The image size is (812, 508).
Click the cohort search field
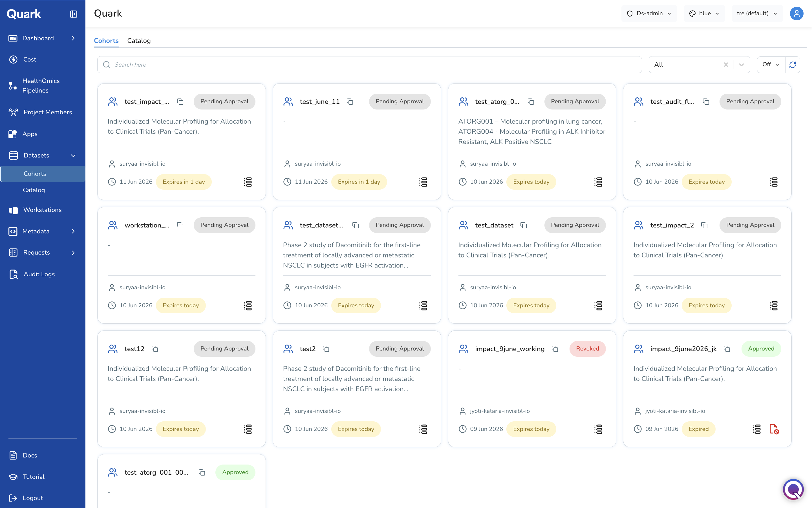coord(369,65)
